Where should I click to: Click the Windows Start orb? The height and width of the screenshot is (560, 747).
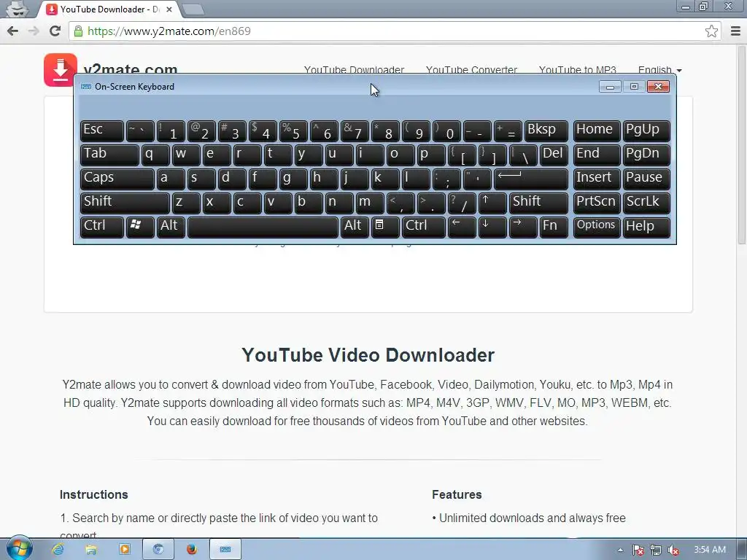point(18,549)
